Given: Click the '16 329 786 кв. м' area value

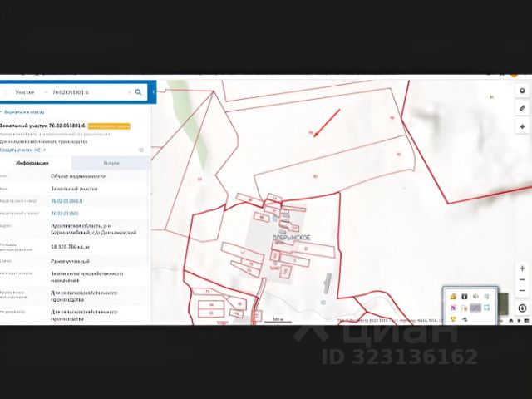Looking at the screenshot, I should click(x=70, y=247).
